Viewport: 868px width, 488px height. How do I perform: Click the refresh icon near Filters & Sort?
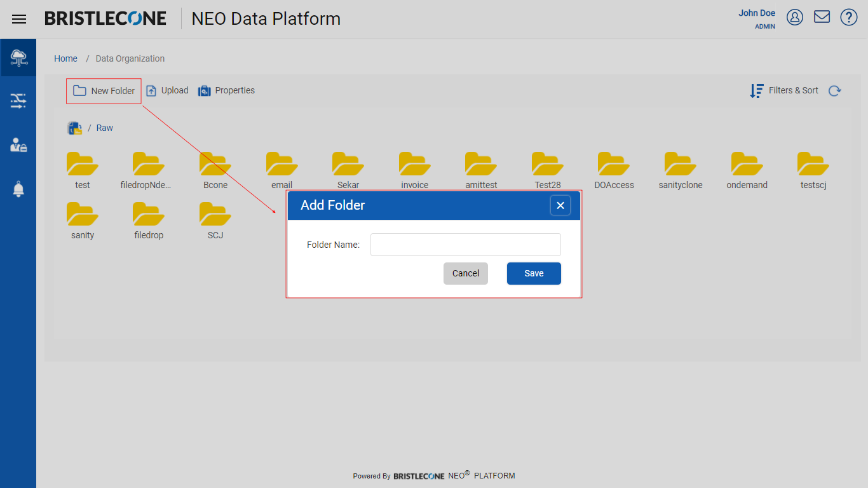(835, 91)
